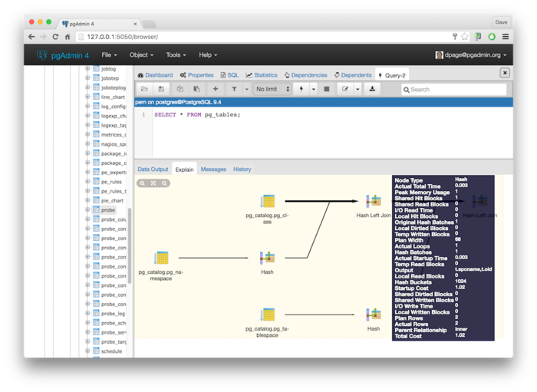Open the File menu
This screenshot has height=392, width=537.
(109, 54)
